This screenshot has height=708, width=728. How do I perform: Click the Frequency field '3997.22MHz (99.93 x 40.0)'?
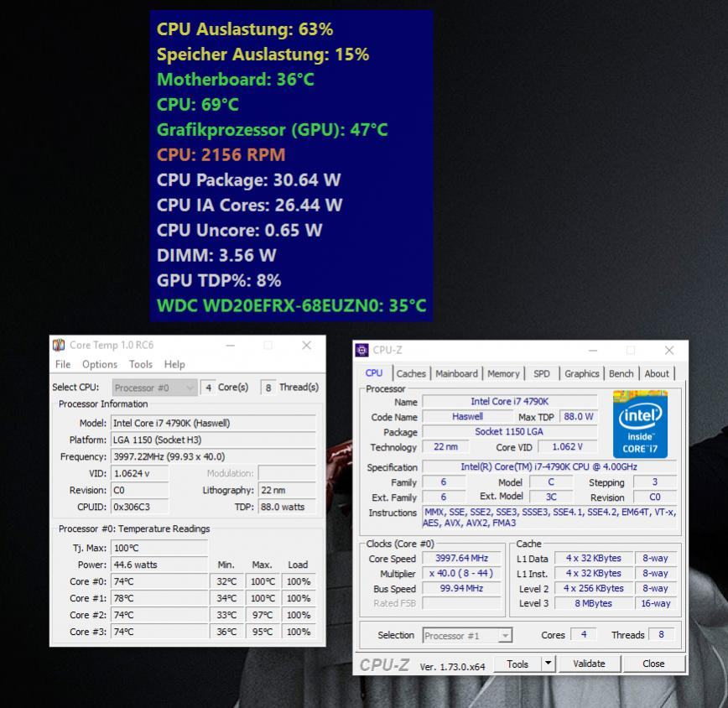pyautogui.click(x=213, y=457)
